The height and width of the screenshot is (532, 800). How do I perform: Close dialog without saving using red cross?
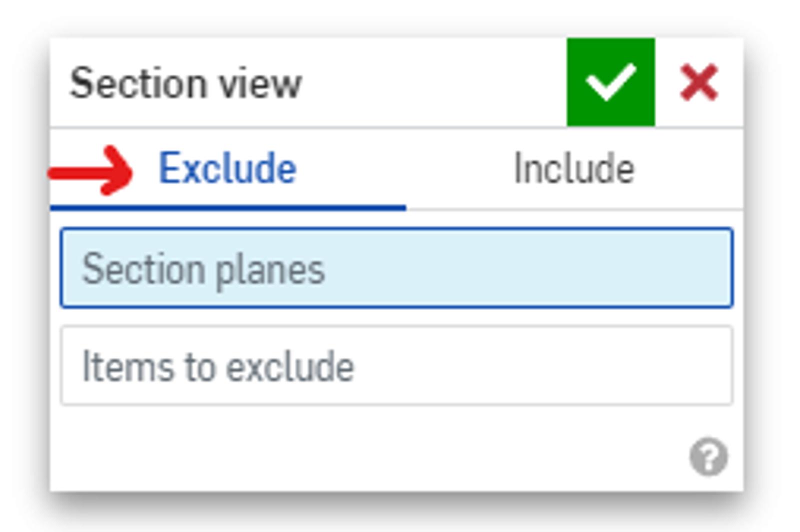click(698, 82)
